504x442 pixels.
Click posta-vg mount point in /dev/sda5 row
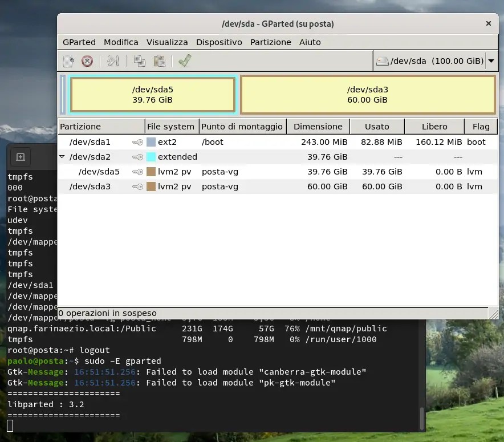220,172
